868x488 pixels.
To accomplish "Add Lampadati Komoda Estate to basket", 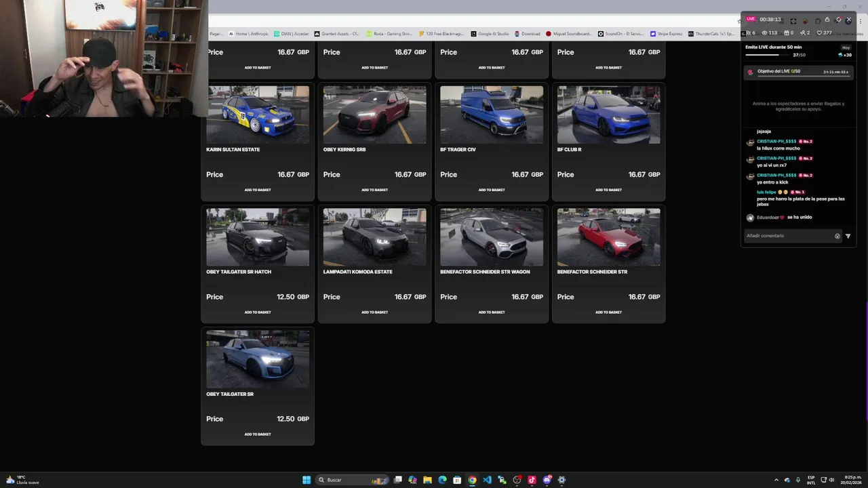I will point(374,312).
